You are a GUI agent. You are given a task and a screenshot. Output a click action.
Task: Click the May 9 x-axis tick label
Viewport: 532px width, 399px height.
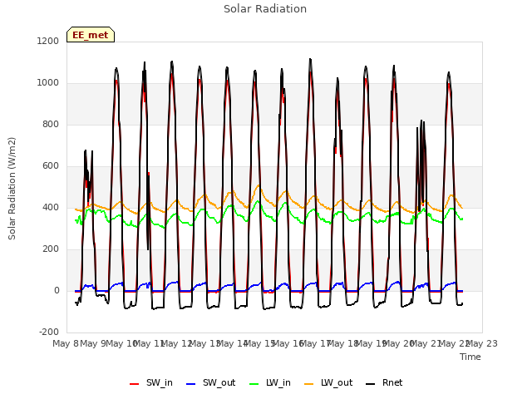(93, 343)
